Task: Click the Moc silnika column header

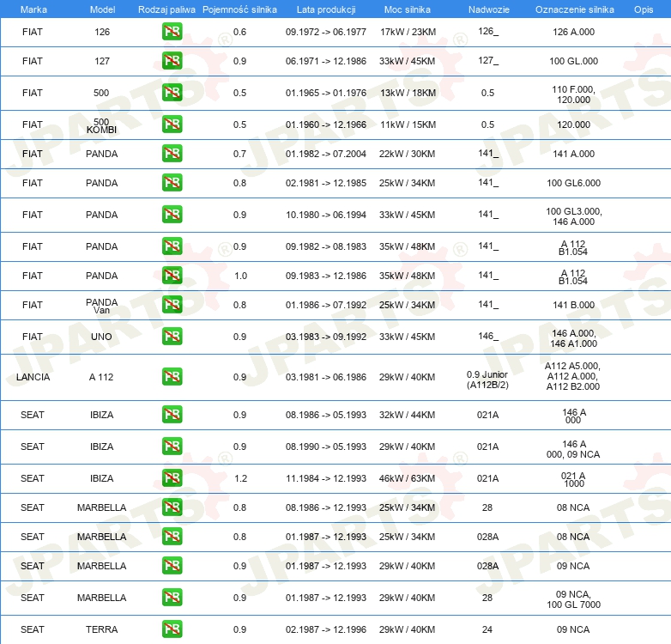Action: [x=408, y=9]
